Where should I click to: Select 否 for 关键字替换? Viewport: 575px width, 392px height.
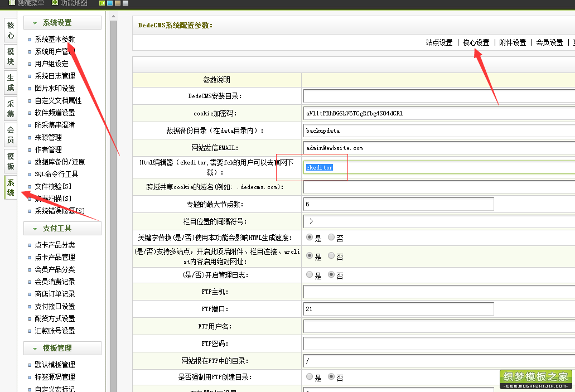331,237
